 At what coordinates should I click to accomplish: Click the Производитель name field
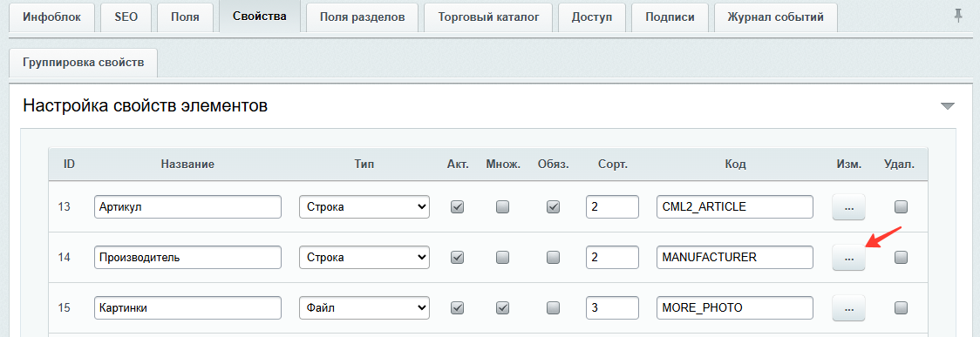[x=187, y=257]
